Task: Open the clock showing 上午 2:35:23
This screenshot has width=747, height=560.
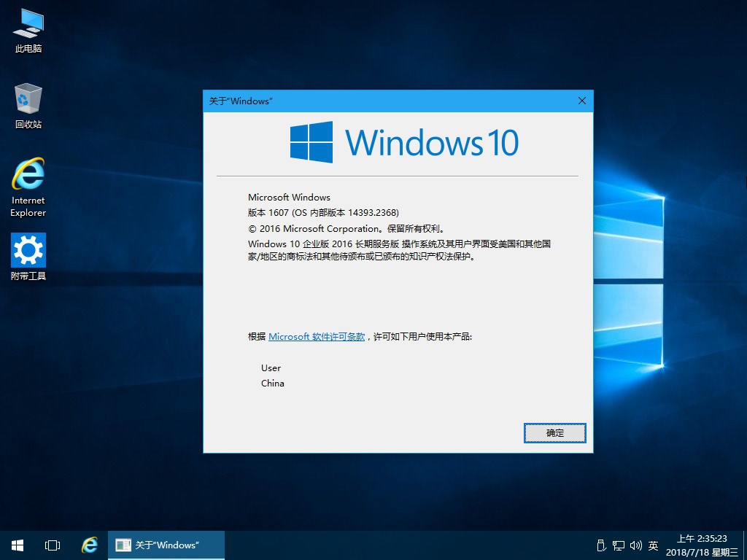Action: pyautogui.click(x=702, y=545)
